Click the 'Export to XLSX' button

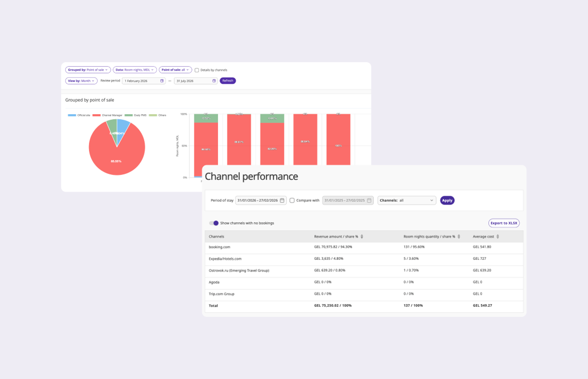(x=504, y=223)
